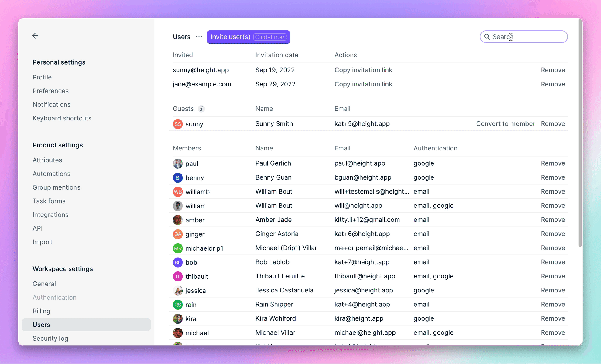Screen dimensions: 601x364
Task: Open Billing settings
Action: click(x=41, y=311)
